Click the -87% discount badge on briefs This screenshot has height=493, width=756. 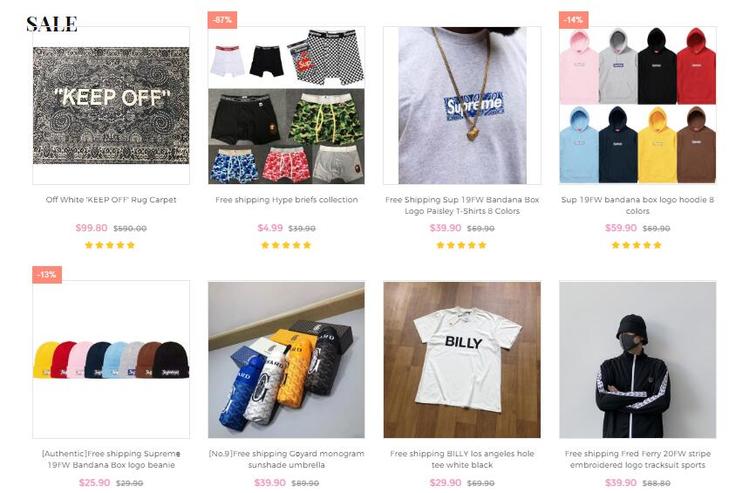pyautogui.click(x=222, y=20)
